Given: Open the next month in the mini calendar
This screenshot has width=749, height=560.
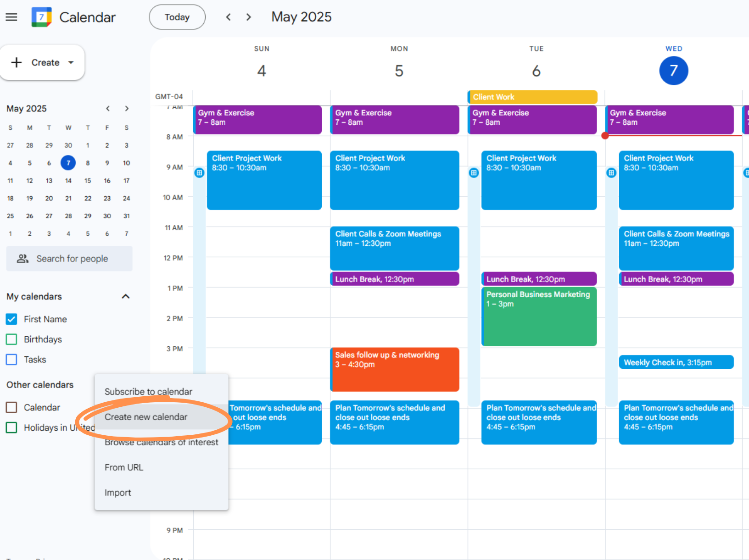Looking at the screenshot, I should [127, 108].
